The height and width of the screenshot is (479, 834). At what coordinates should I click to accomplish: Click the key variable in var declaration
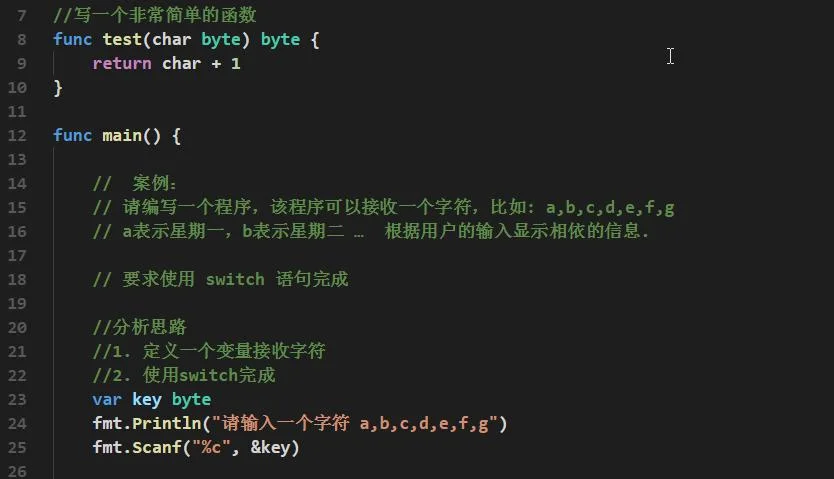point(146,399)
